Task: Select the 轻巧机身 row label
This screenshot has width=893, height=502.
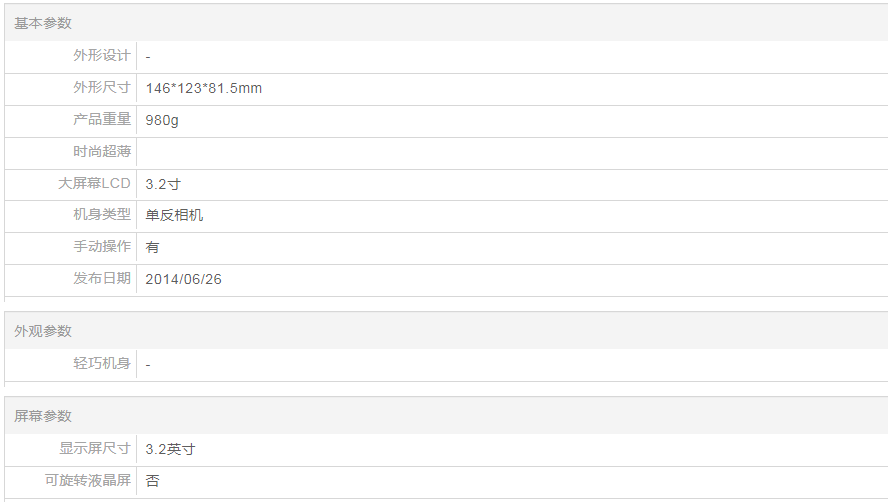Action: coord(101,364)
